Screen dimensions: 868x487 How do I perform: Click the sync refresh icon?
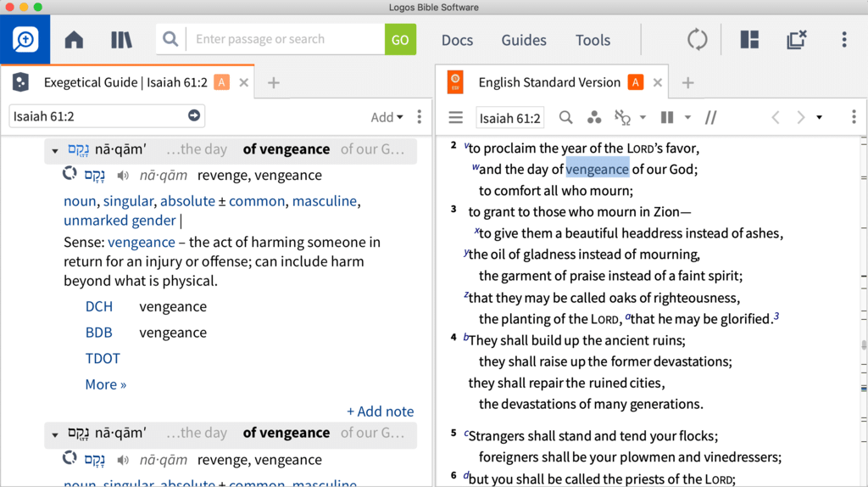click(697, 40)
